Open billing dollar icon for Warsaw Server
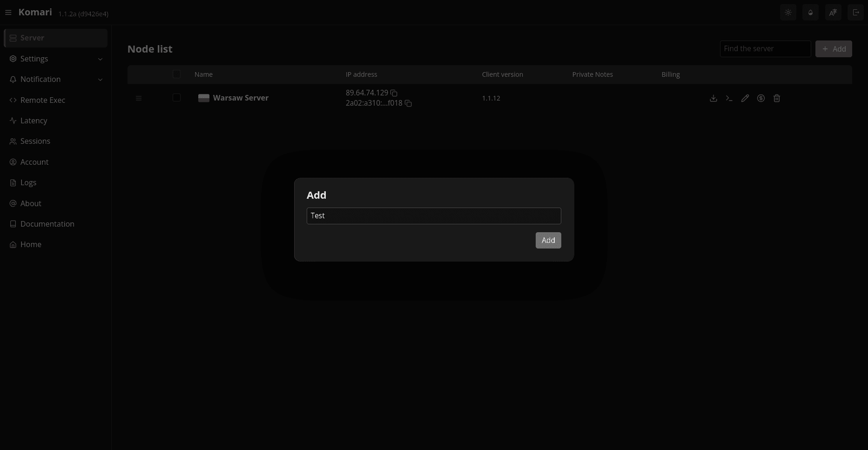 760,98
